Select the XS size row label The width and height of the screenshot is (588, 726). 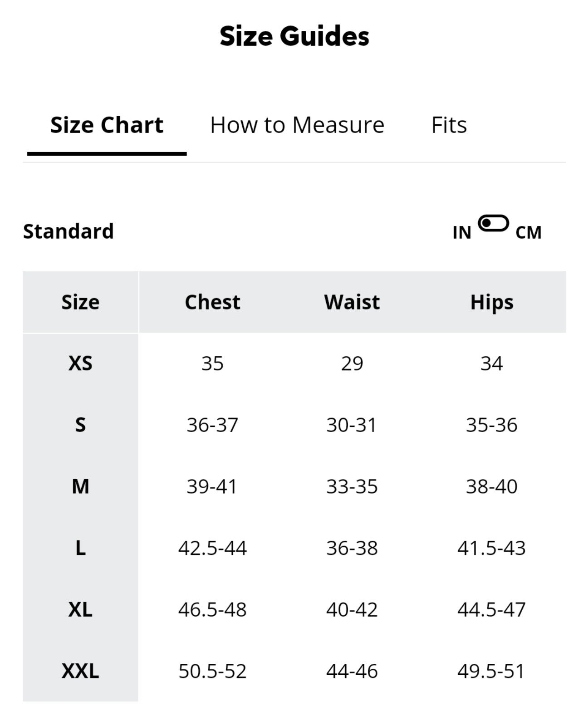[80, 363]
